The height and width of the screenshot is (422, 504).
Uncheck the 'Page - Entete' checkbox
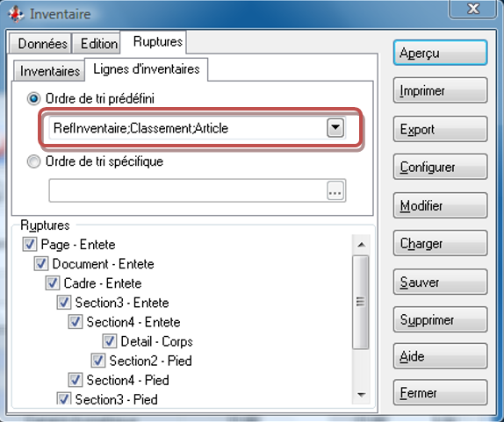[x=30, y=245]
